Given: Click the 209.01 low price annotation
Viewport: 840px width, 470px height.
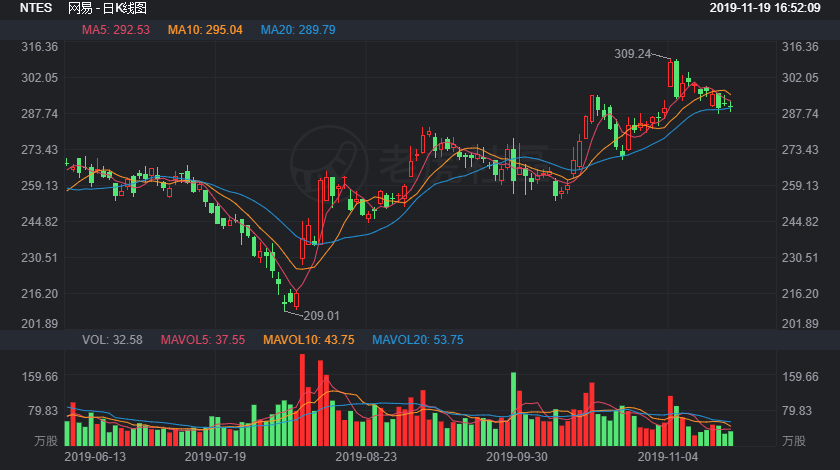Looking at the screenshot, I should click(x=321, y=316).
